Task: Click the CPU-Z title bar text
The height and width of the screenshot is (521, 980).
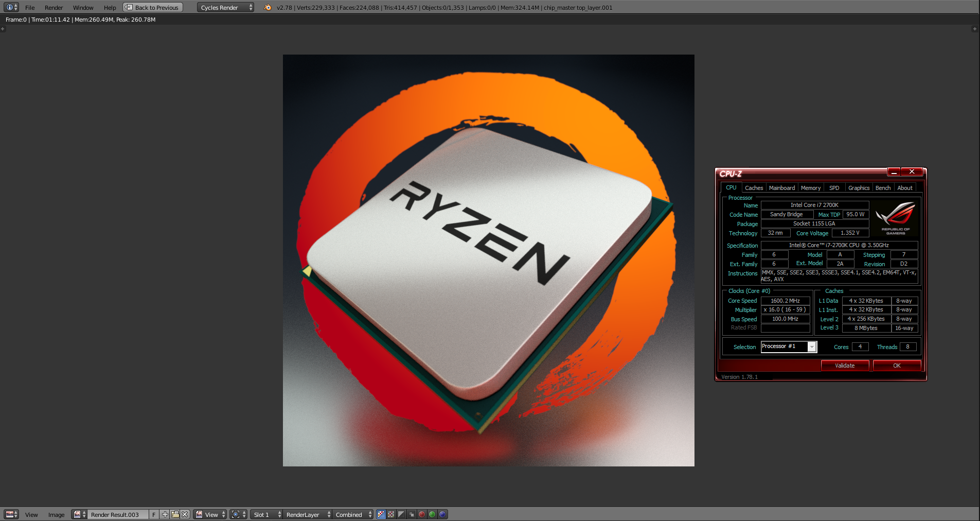Action: click(x=730, y=173)
